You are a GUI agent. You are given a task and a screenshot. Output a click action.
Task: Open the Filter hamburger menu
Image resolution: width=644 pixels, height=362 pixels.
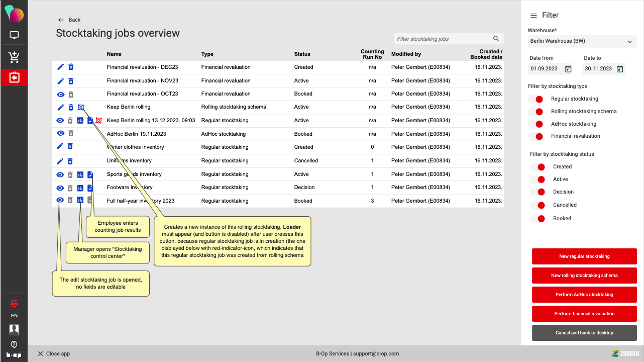(533, 16)
